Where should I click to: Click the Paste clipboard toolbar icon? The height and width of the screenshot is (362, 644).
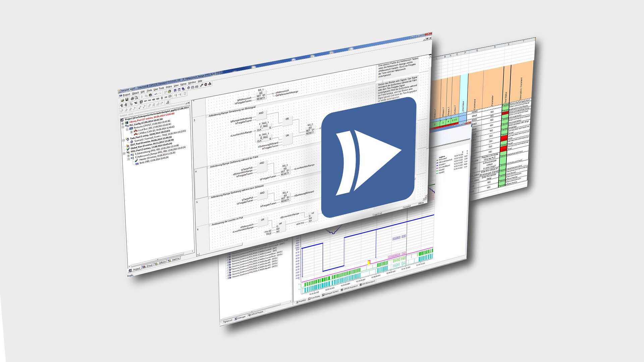150,95
